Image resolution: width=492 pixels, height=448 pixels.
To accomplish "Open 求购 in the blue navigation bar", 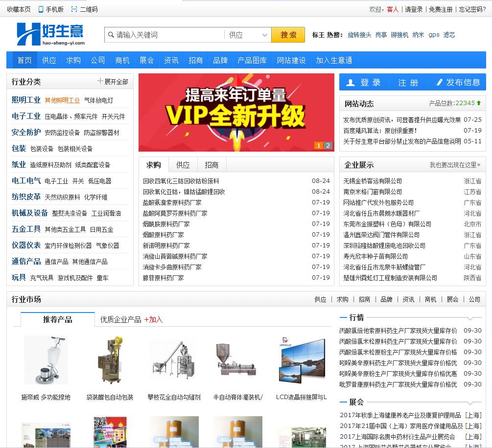I will (73, 60).
